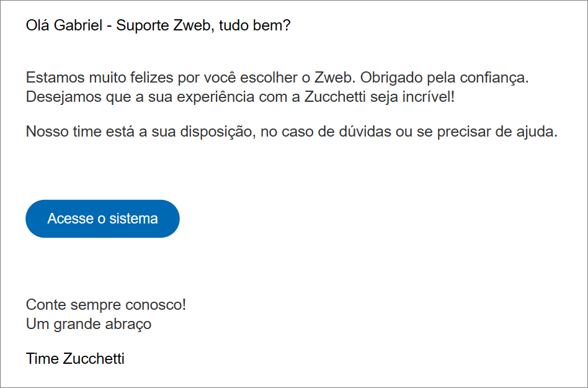
Task: Click the 'Conte sempre conosco!' line
Action: (x=105, y=305)
